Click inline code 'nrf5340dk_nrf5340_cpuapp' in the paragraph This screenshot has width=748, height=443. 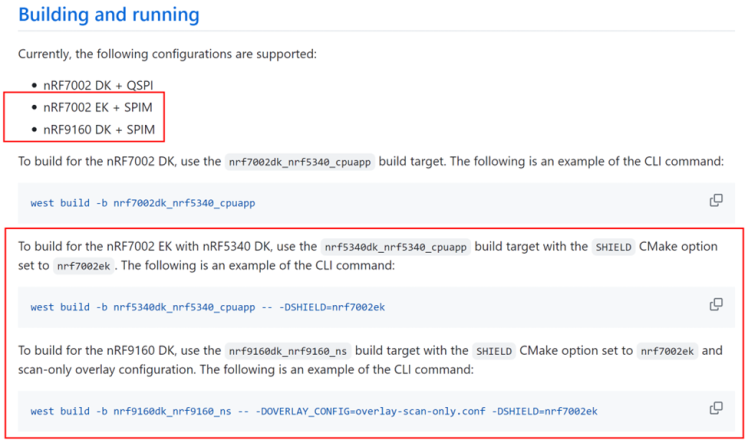pos(396,247)
